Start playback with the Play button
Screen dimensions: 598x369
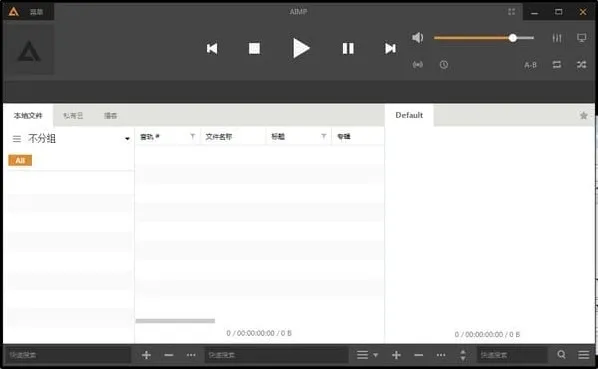click(301, 48)
